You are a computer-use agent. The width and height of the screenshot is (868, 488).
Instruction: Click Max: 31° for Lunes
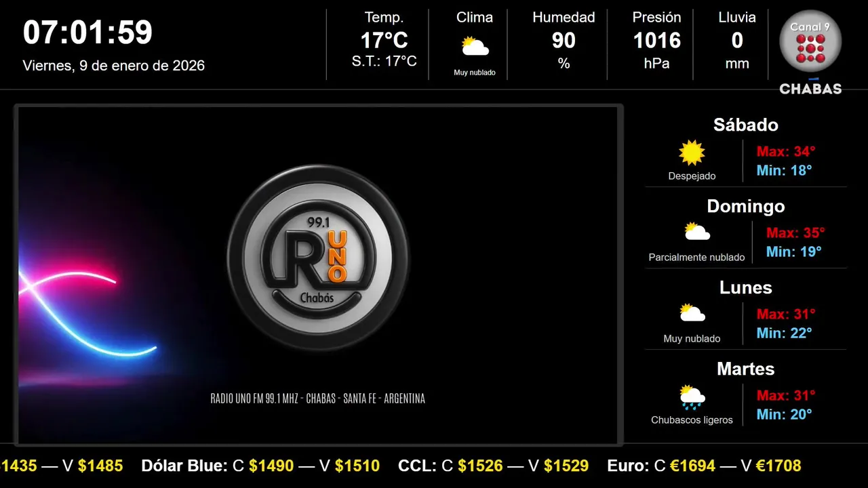pos(786,314)
